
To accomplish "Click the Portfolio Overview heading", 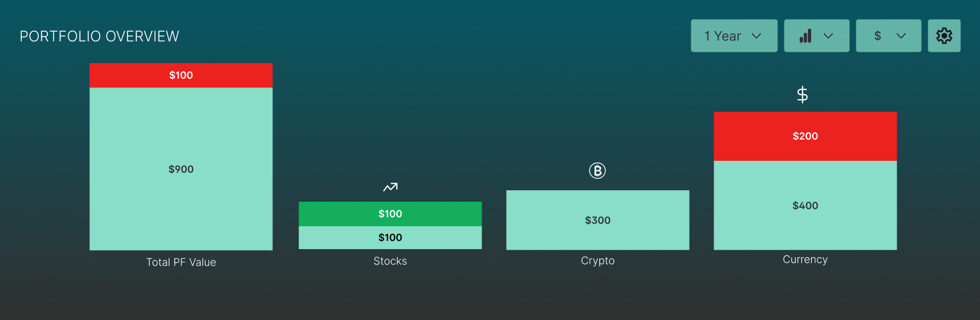I will click(99, 37).
